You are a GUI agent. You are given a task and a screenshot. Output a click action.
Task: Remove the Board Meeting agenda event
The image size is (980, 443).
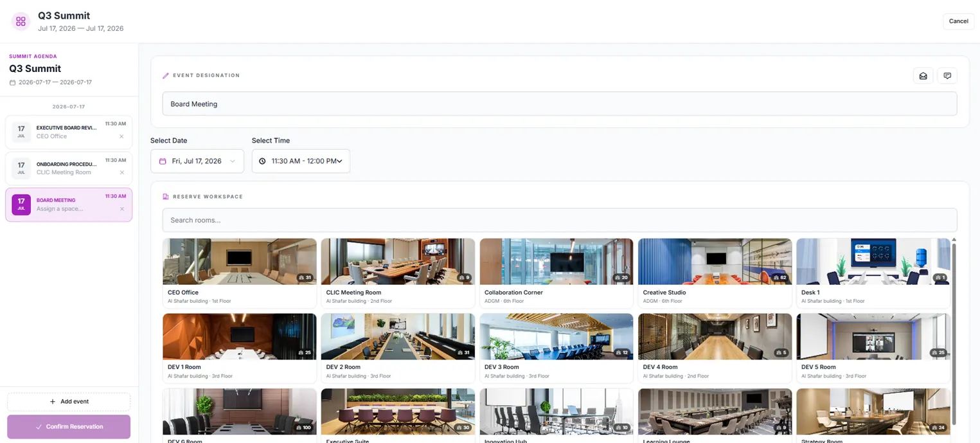click(121, 209)
